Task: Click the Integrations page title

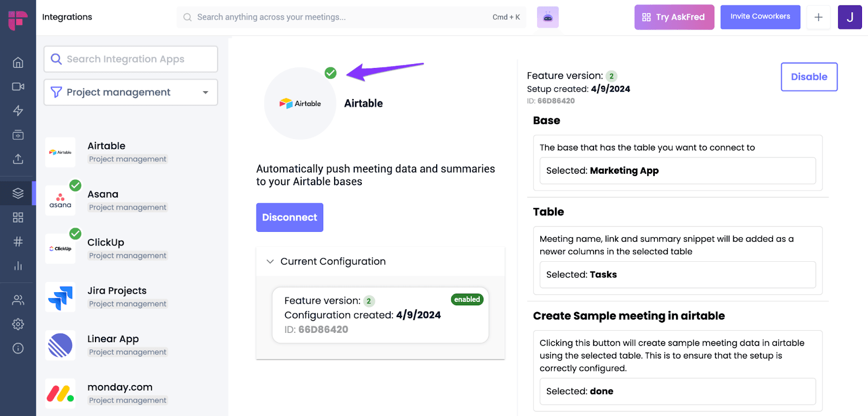Action: tap(67, 17)
